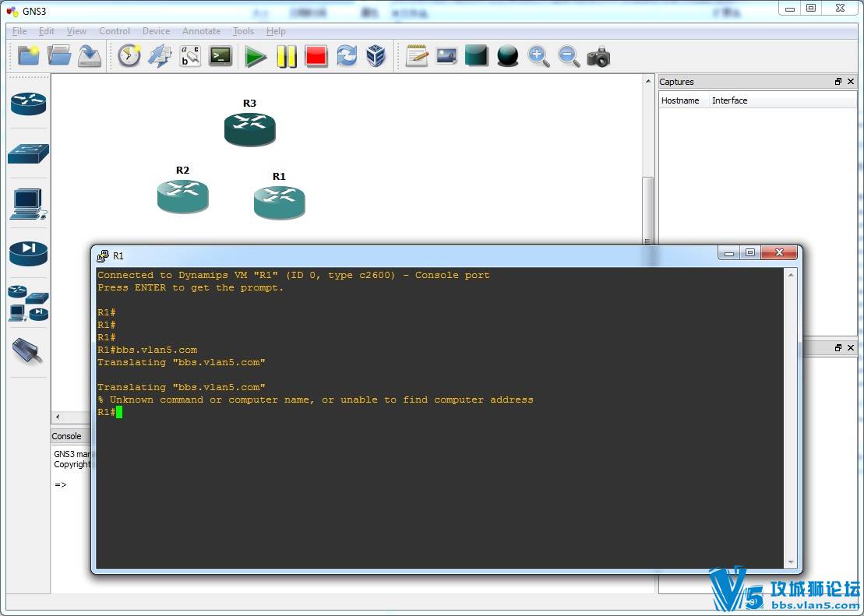Click the snapshot clock icon
The height and width of the screenshot is (616, 864).
pyautogui.click(x=129, y=55)
